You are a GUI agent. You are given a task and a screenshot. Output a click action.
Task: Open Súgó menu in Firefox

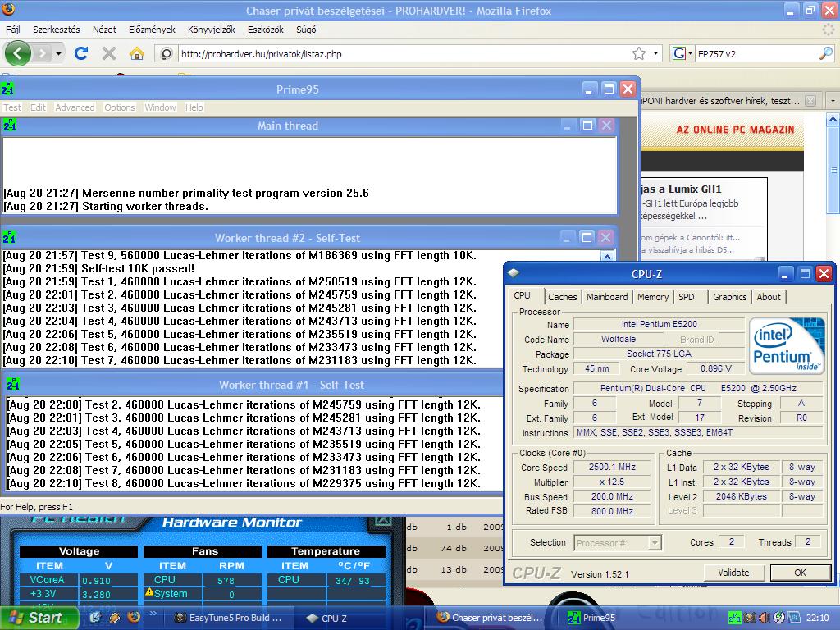tap(306, 30)
